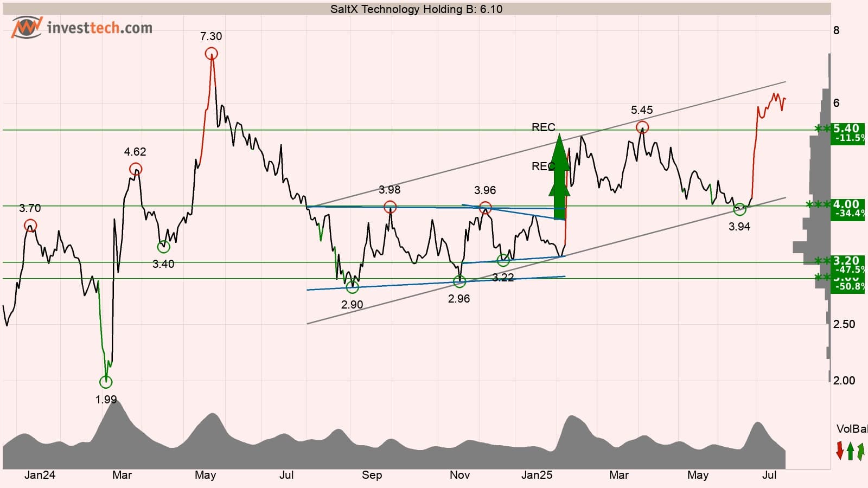Click the 3.40 price label
Viewport: 868px width, 488px height.
point(163,264)
